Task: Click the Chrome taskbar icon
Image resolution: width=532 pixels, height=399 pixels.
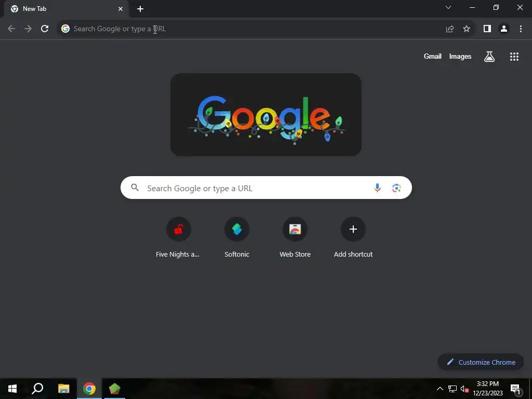Action: pyautogui.click(x=89, y=389)
